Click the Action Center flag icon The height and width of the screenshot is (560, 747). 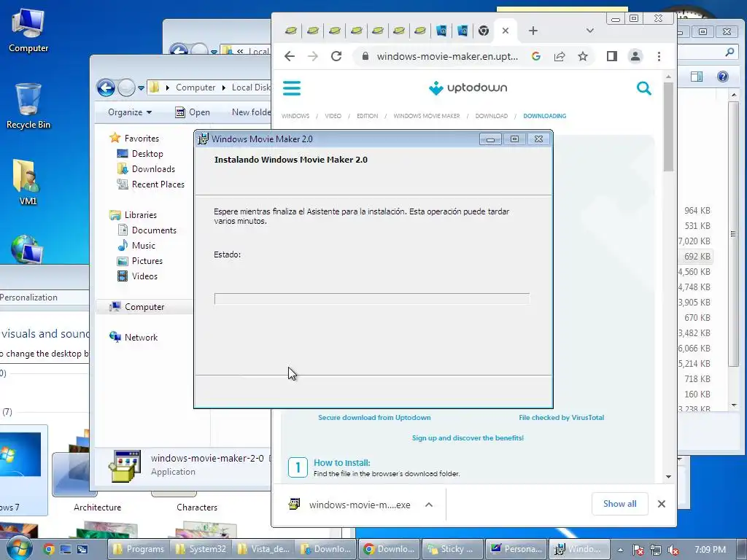pos(638,550)
